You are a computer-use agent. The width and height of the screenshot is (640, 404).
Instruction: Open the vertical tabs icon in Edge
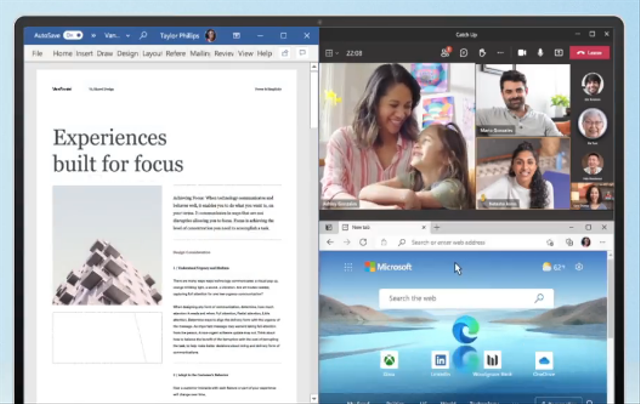click(x=329, y=227)
